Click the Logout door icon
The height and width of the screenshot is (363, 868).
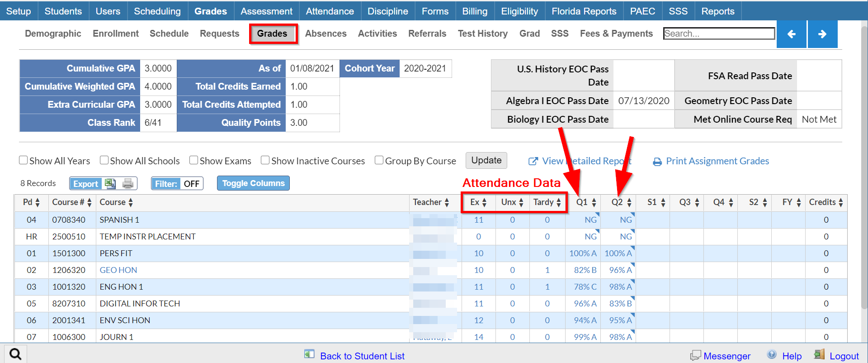point(819,354)
